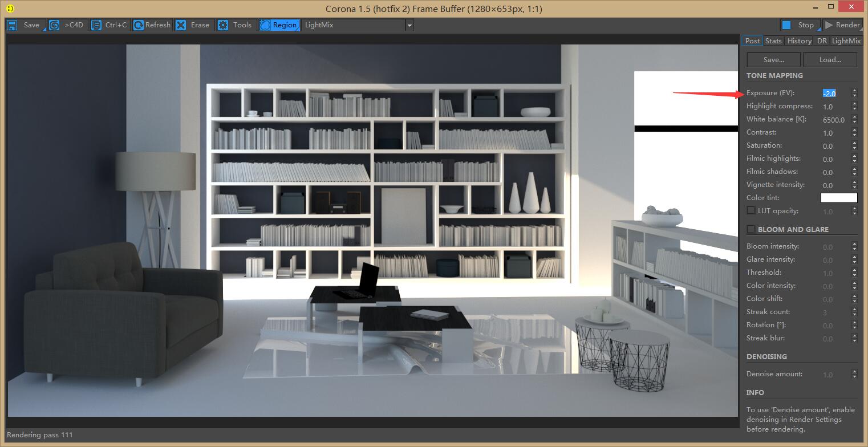
Task: Click the Vignette intensity value field
Action: pyautogui.click(x=835, y=185)
